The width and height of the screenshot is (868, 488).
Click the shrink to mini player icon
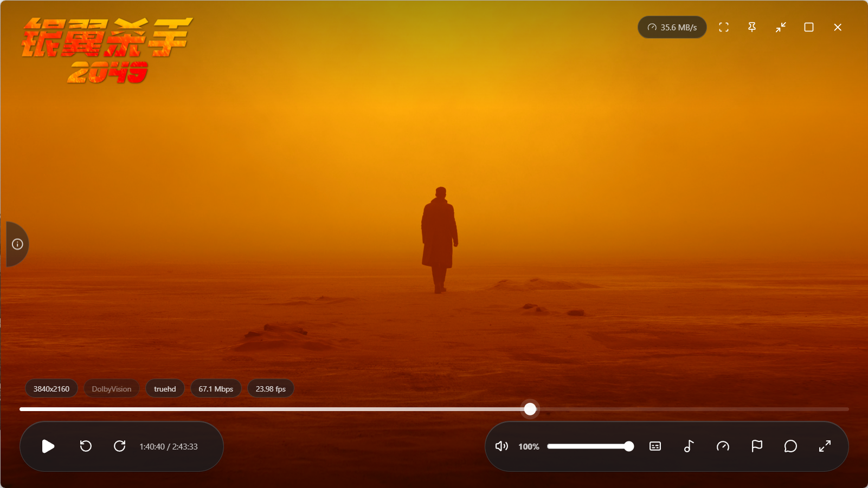point(781,27)
